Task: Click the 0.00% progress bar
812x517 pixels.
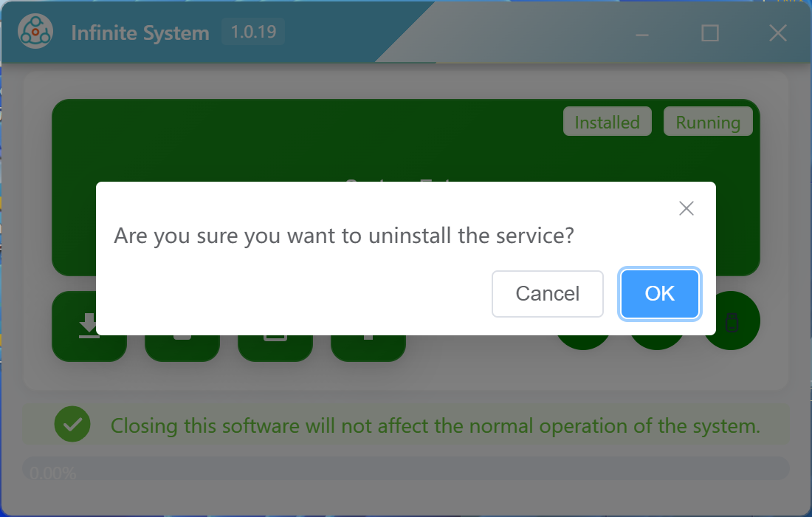Action: (x=406, y=468)
